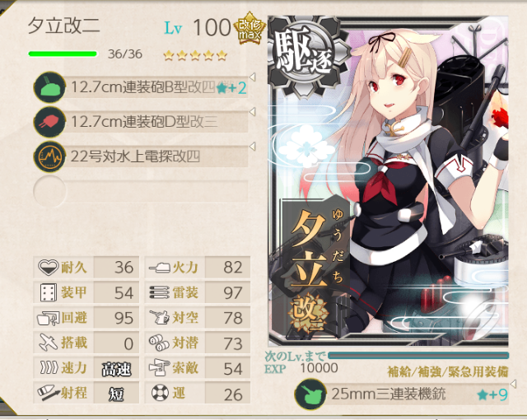This screenshot has width=527, height=420.
Task: Click the heart icon beside 耐久
Action: coord(48,268)
